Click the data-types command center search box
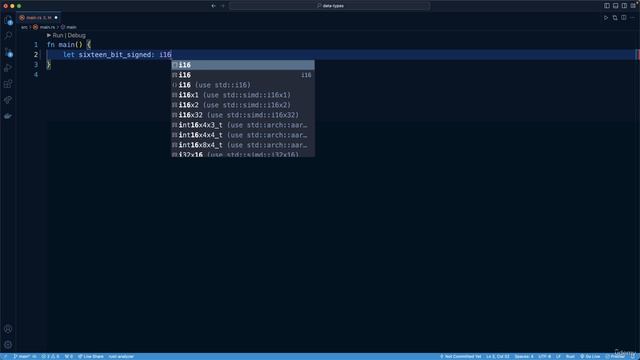The height and width of the screenshot is (360, 640). coord(330,6)
